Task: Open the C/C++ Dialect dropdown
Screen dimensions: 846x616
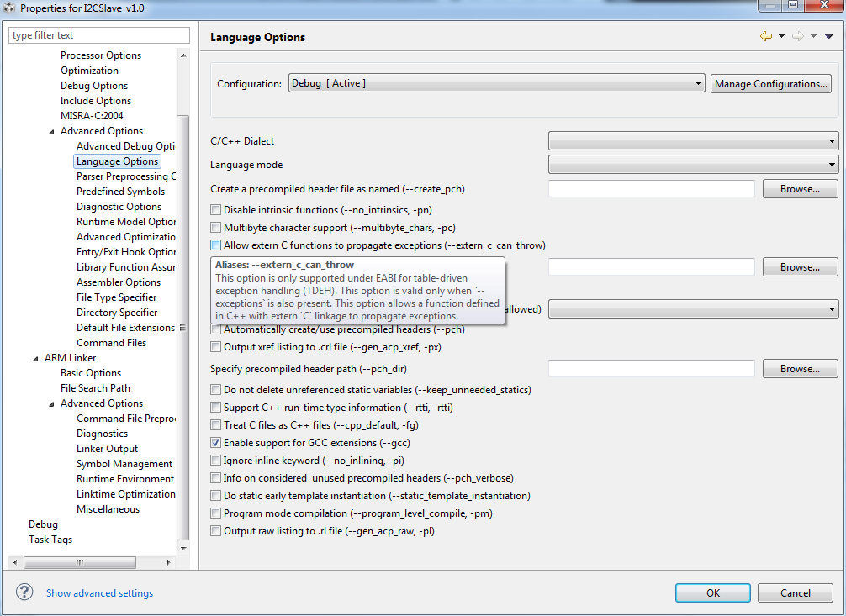Action: (x=693, y=141)
